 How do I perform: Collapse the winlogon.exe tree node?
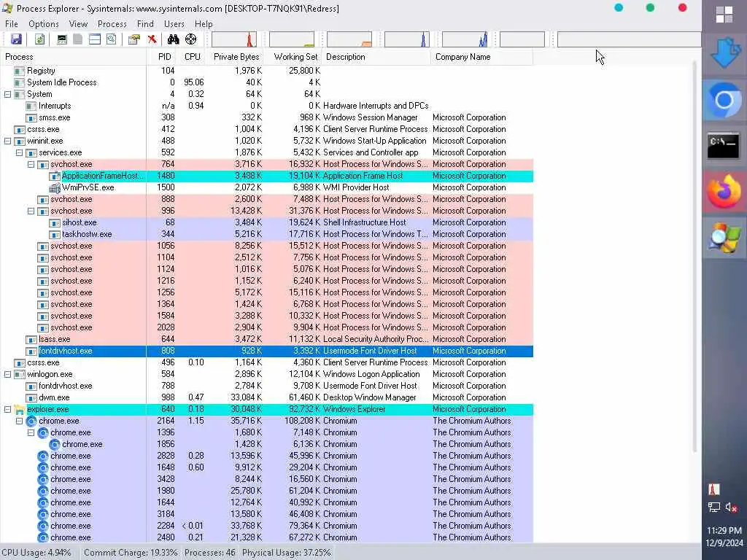click(7, 374)
